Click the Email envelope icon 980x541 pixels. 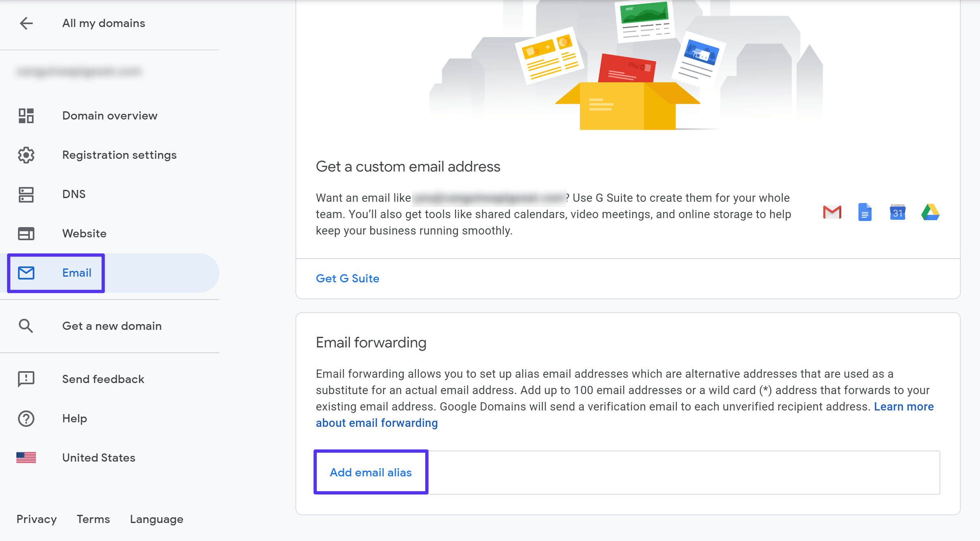tap(27, 273)
